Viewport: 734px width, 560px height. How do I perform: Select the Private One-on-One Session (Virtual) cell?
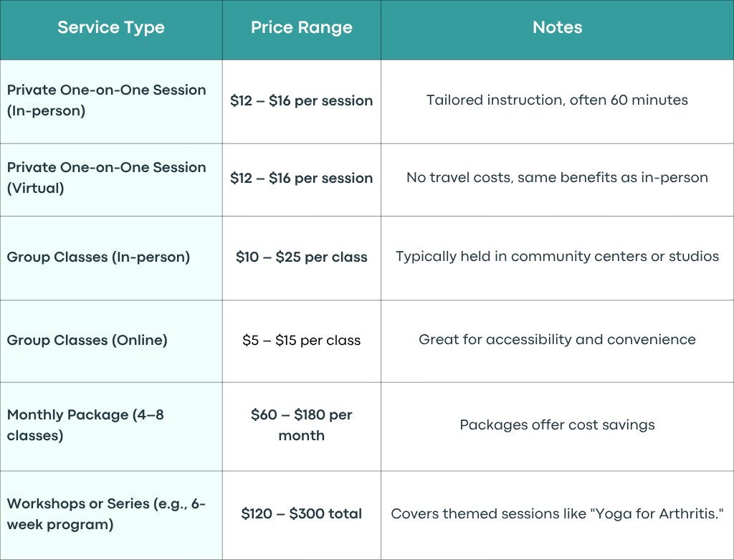(111, 179)
